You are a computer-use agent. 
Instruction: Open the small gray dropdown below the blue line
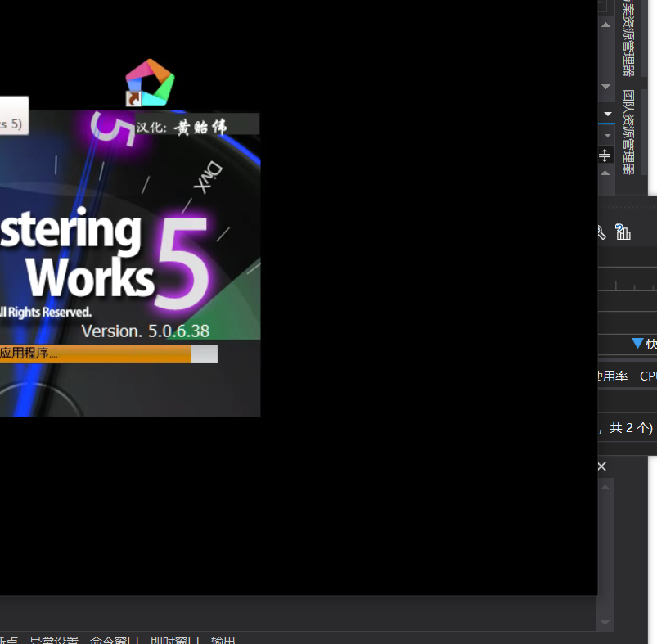click(x=608, y=136)
